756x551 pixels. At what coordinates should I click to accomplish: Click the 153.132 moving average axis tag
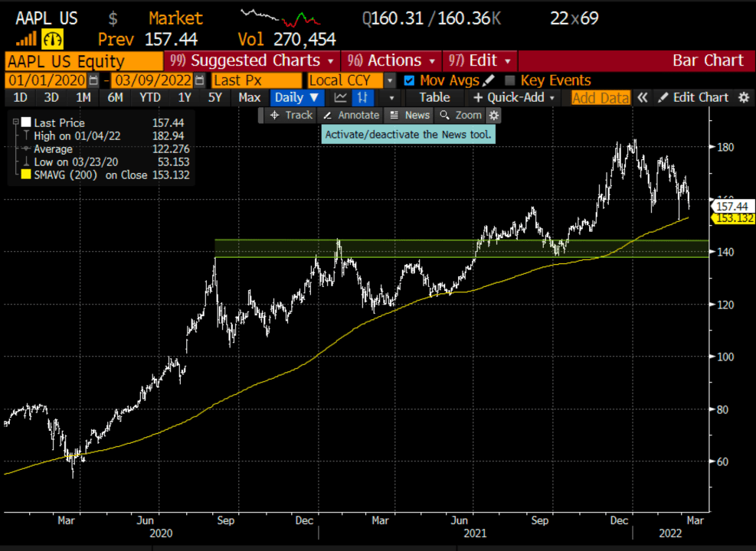coord(732,218)
